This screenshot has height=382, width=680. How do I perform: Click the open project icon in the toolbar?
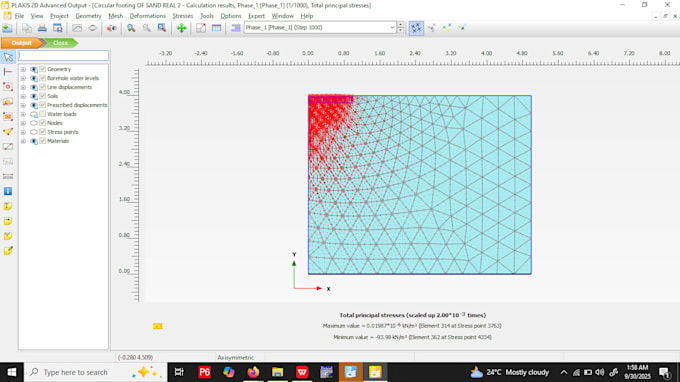(7, 28)
